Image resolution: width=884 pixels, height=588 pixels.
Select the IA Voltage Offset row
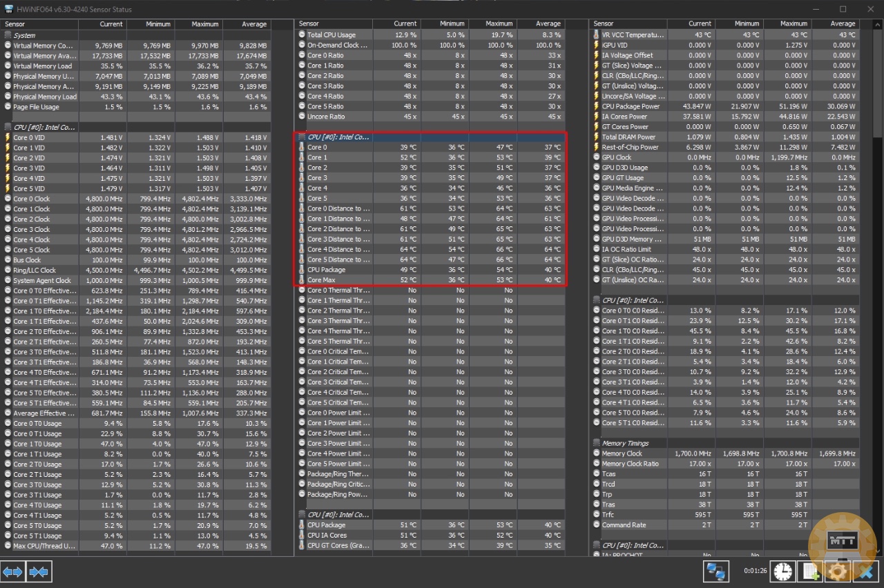pyautogui.click(x=726, y=55)
